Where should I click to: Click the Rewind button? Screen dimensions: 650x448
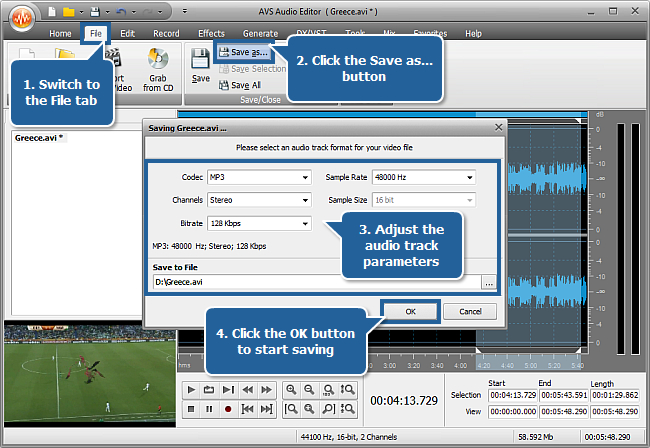click(247, 390)
